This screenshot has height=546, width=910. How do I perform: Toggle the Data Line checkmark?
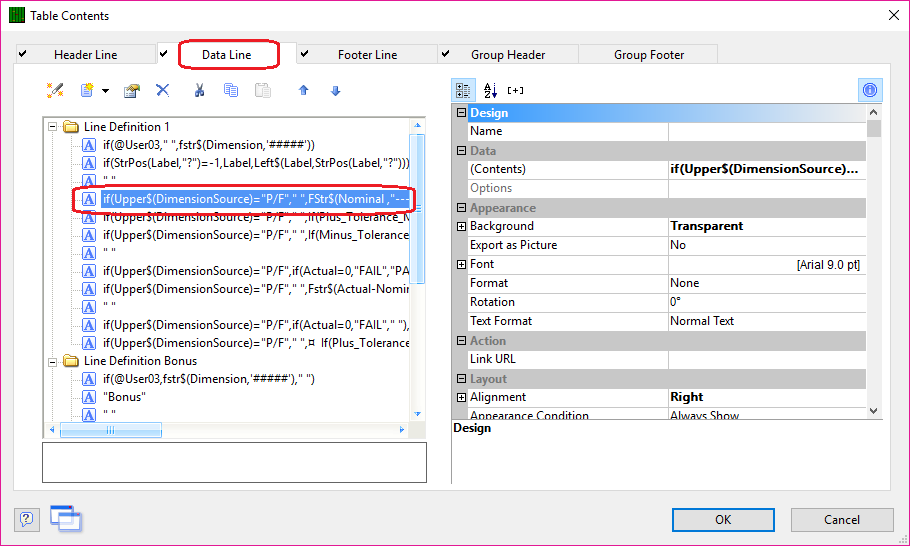click(x=164, y=53)
